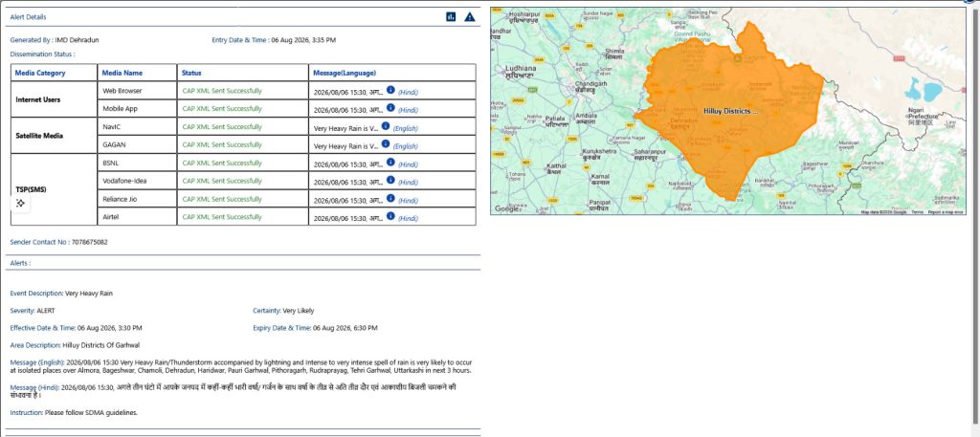Click the Web Browser media name cell
The width and height of the screenshot is (980, 437).
pyautogui.click(x=137, y=91)
